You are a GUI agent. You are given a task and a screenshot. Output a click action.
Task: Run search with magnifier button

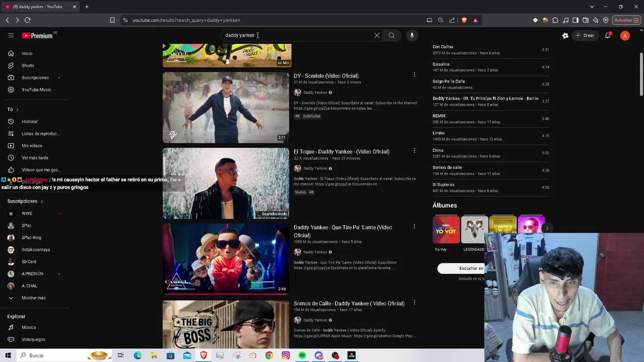click(x=391, y=35)
